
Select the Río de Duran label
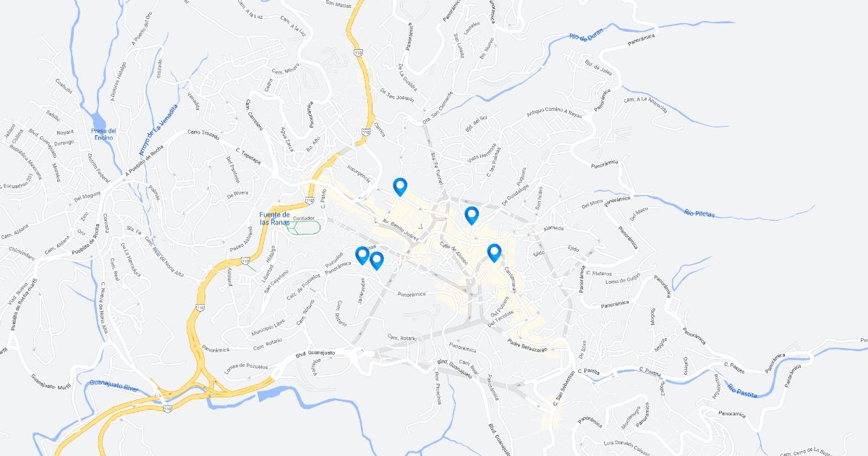point(586,36)
